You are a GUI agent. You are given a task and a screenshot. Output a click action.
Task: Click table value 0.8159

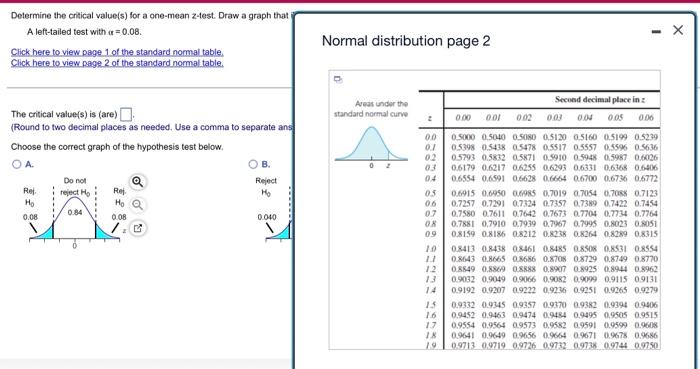coord(463,234)
